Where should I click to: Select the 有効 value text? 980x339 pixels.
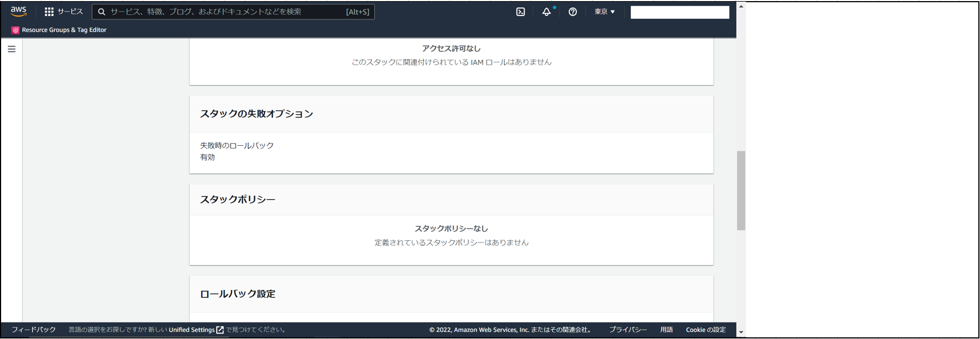point(207,157)
